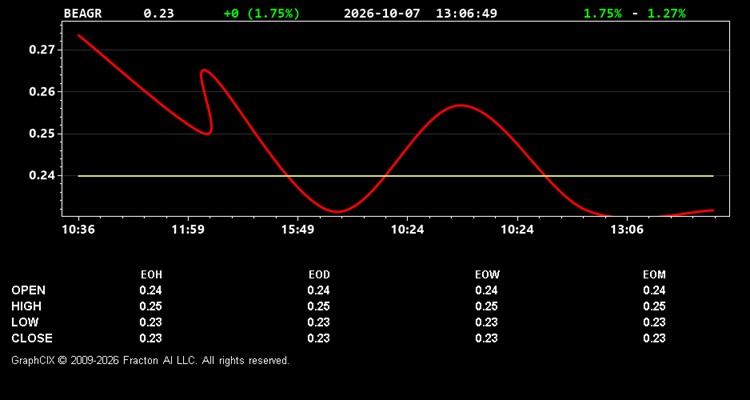Click the HIGH value under EOW
The height and width of the screenshot is (400, 750).
[486, 306]
